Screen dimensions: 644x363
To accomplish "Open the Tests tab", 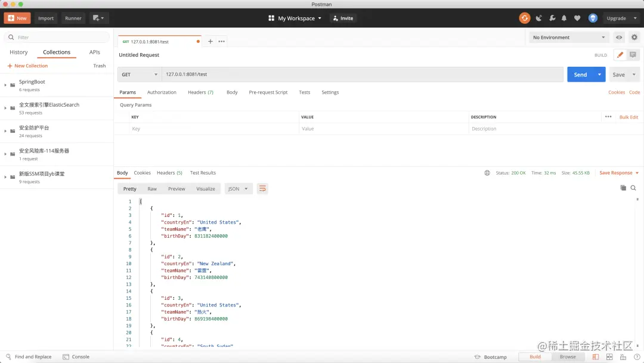I will tap(304, 92).
